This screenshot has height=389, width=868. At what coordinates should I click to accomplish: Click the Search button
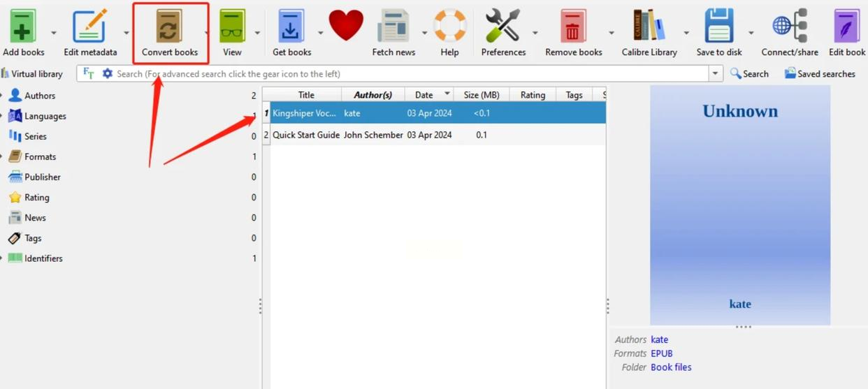coord(749,73)
